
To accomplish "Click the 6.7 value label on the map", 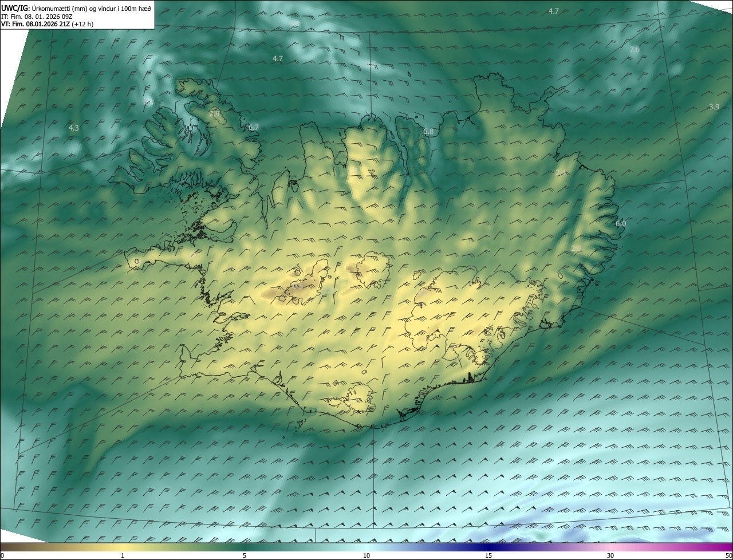I will pos(254,127).
